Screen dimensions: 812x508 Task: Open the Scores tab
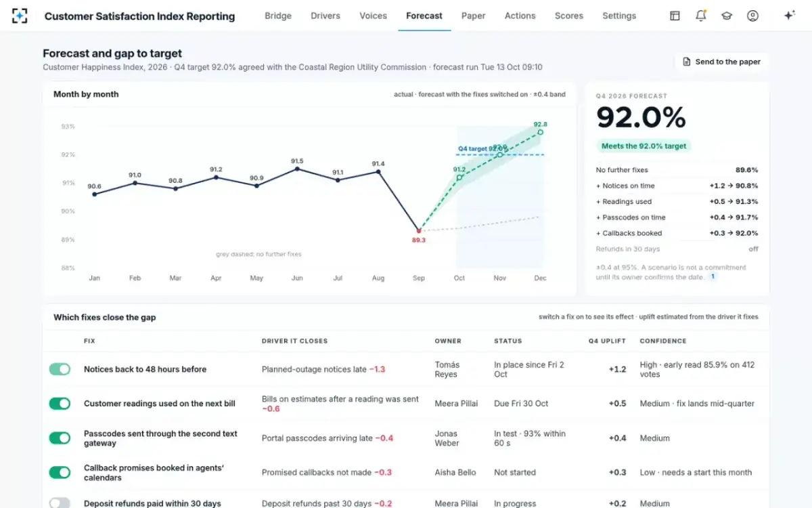point(569,16)
